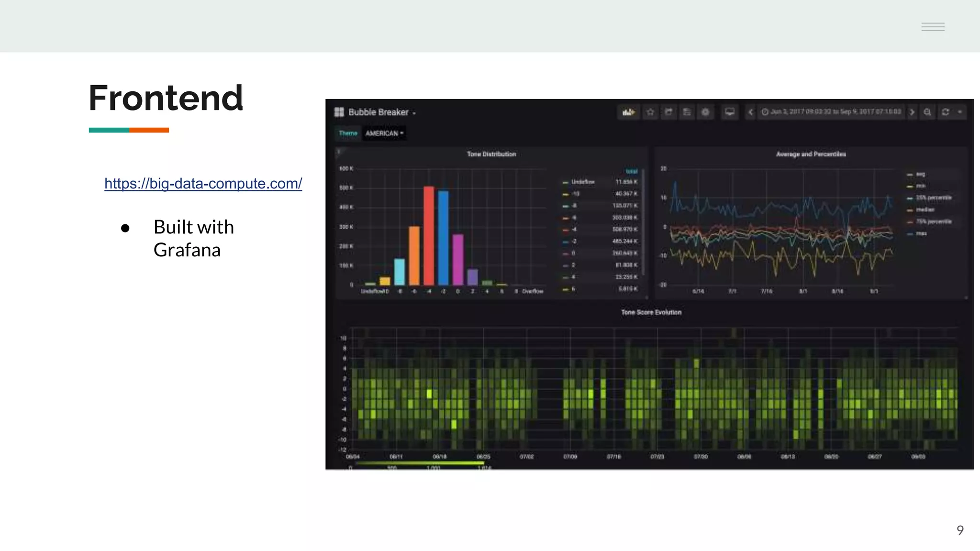Viewport: 980px width, 551px height.
Task: Open the big-data-compute.com link
Action: [x=203, y=183]
